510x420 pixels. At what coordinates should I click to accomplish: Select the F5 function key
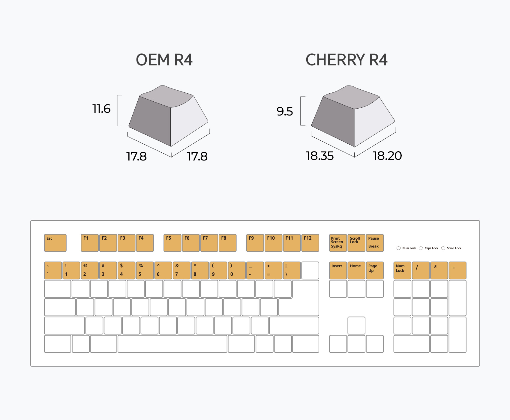pyautogui.click(x=172, y=243)
